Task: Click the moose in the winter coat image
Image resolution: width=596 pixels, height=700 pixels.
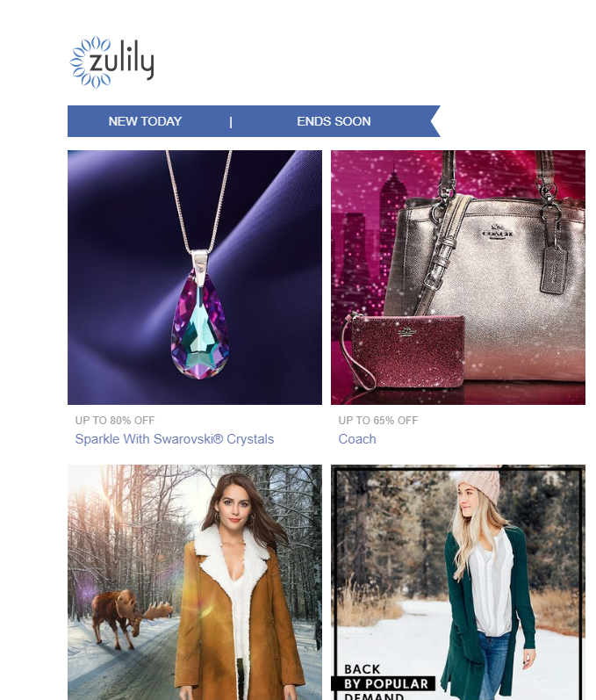Action: pos(131,617)
